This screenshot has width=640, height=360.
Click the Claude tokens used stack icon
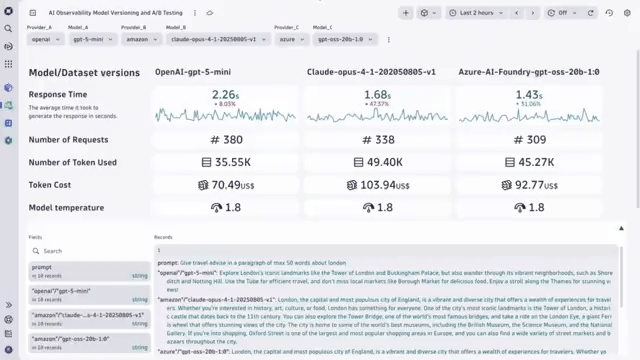pyautogui.click(x=358, y=162)
